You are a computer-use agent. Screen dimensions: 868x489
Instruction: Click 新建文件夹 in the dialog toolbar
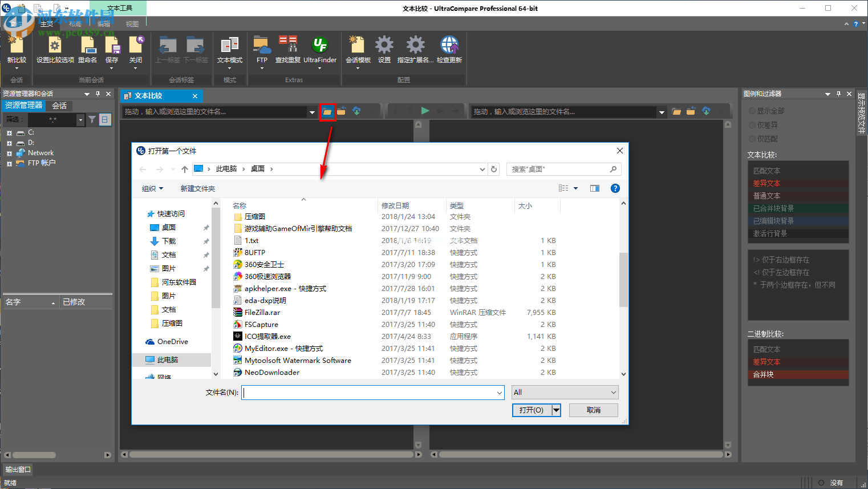pos(198,188)
